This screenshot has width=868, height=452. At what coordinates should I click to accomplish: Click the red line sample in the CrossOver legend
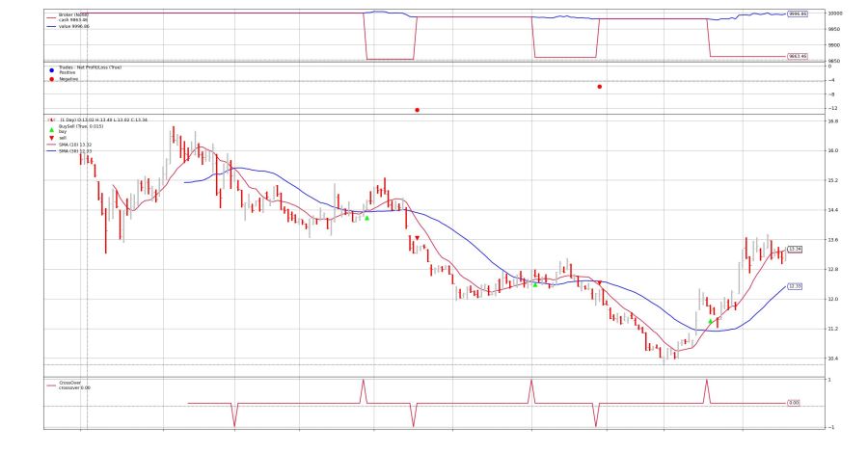(x=51, y=386)
